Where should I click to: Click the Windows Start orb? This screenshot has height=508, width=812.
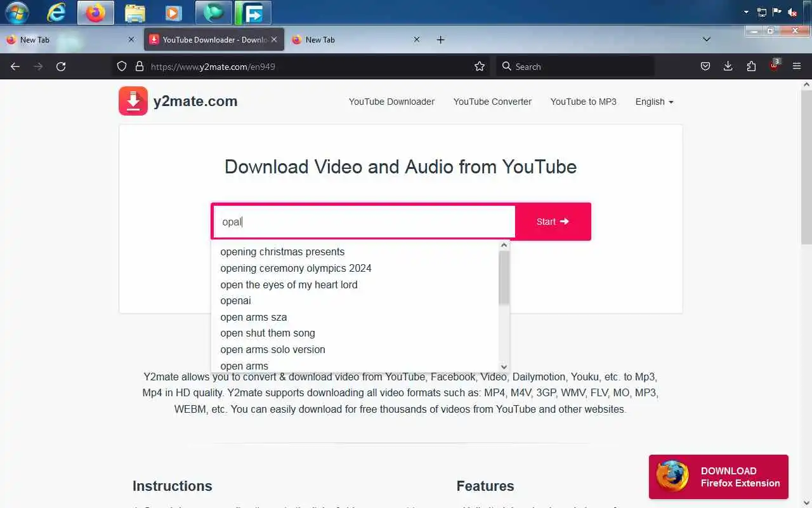(17, 12)
